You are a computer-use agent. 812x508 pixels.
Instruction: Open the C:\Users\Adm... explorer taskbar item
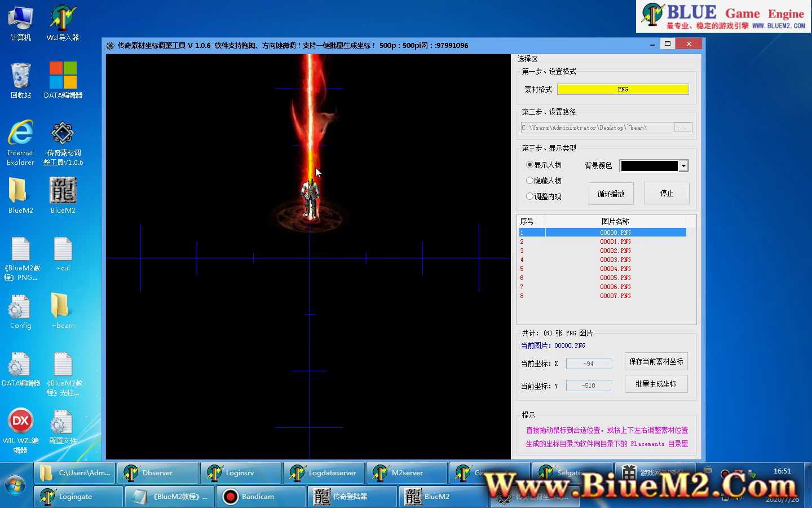75,473
